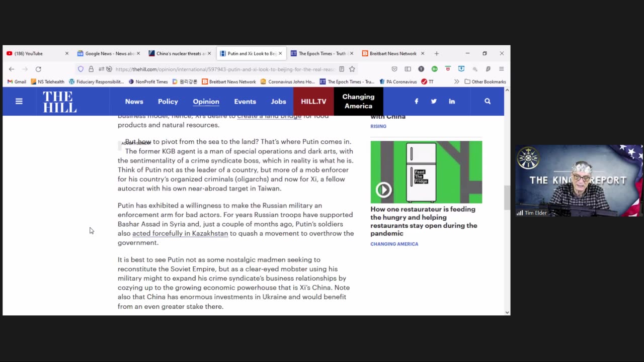Close the Google News tab
This screenshot has width=644, height=362.
[138, 53]
